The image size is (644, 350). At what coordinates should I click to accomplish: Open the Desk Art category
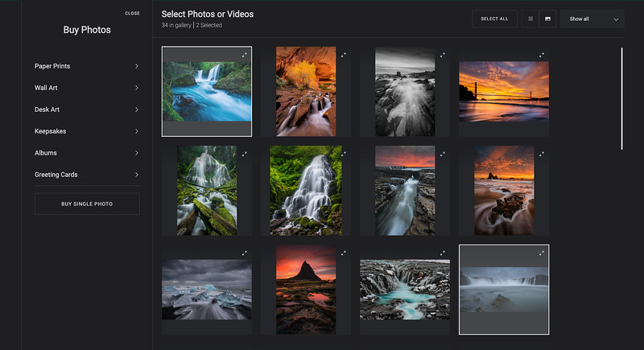point(87,109)
